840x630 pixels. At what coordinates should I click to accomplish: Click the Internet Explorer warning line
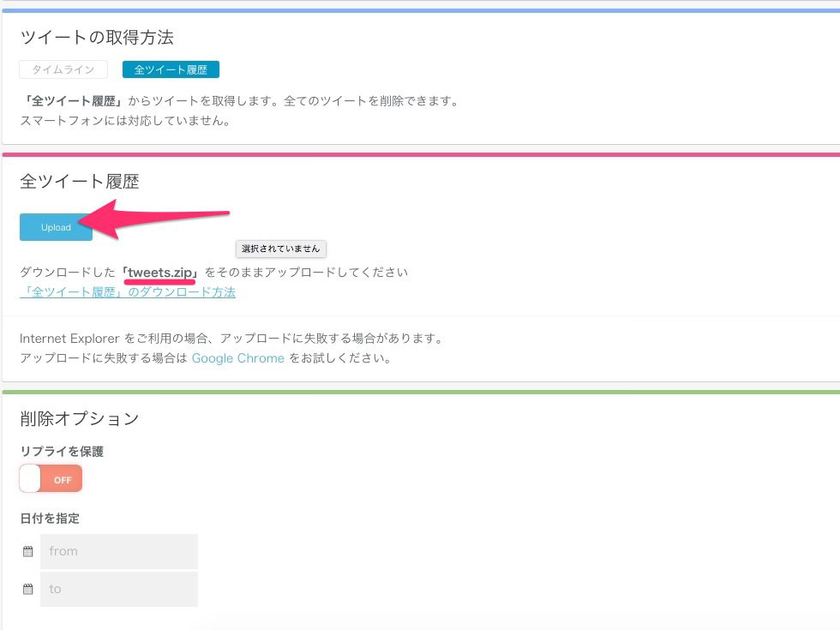(x=232, y=338)
